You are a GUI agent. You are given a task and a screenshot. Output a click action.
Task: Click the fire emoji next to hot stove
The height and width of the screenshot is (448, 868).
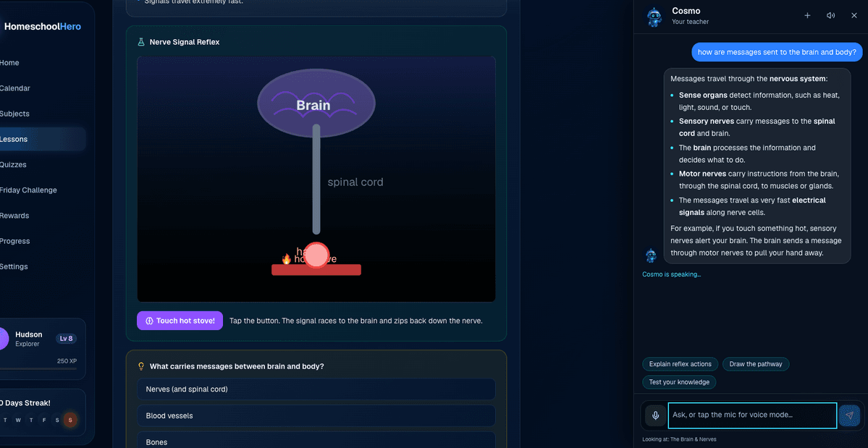[287, 259]
